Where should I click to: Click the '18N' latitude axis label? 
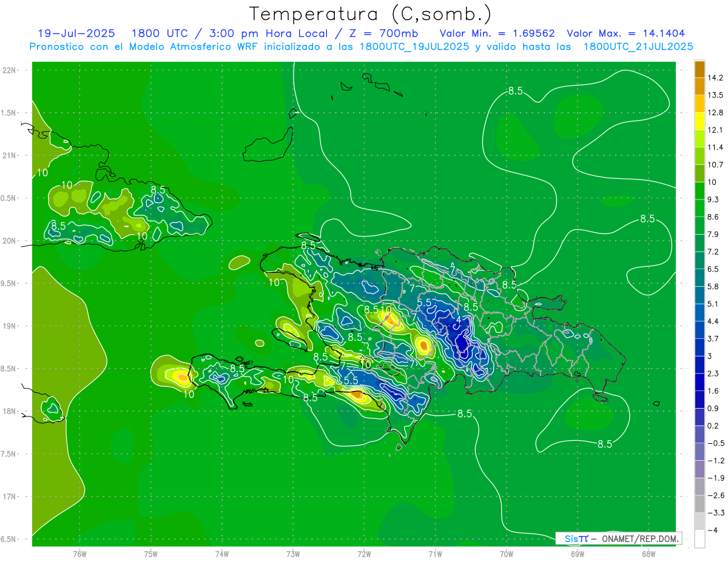pos(8,411)
